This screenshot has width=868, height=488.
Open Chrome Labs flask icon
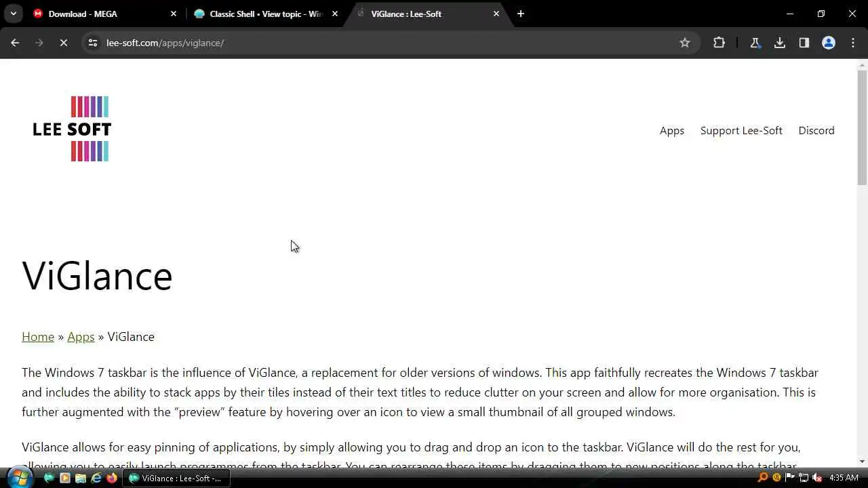point(755,43)
